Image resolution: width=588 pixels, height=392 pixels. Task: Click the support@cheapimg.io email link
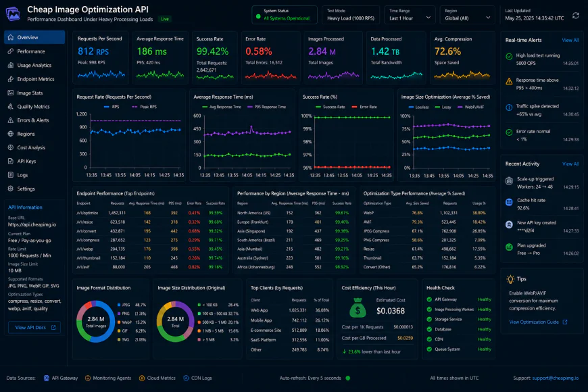pos(555,378)
